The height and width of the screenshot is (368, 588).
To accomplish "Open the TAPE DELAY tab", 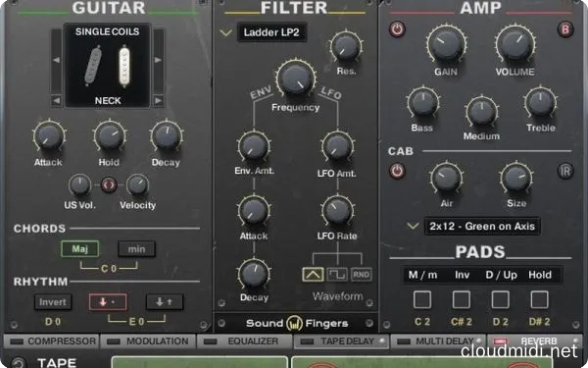I will tap(341, 342).
